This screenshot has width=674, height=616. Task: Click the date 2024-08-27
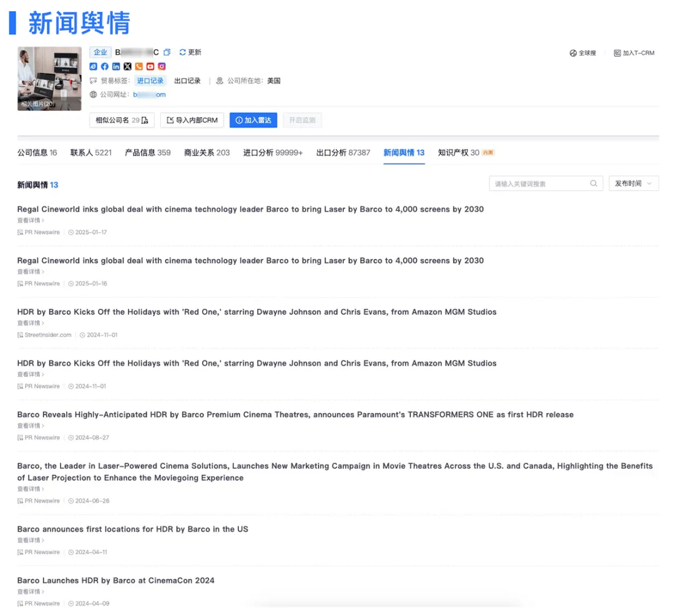(92, 438)
